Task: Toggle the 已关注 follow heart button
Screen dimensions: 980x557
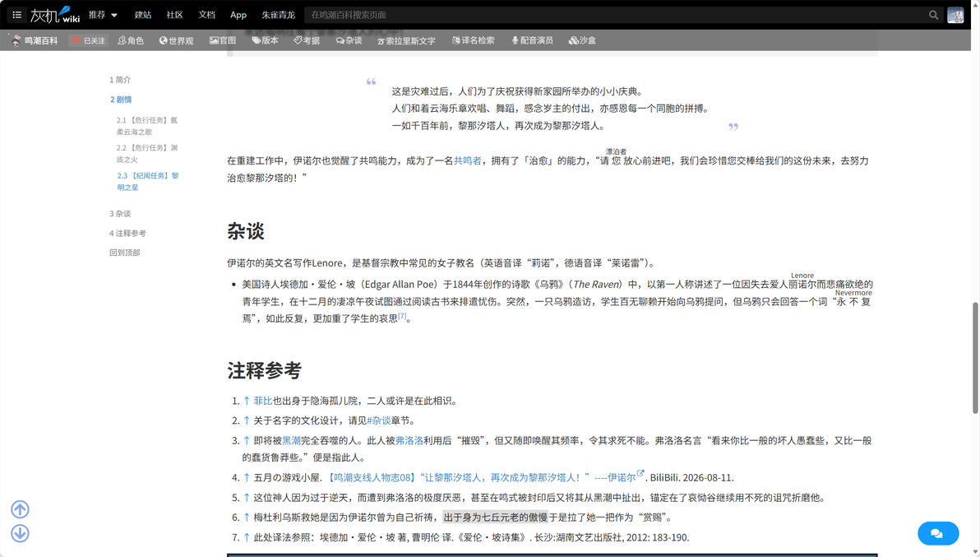Action: pos(88,40)
